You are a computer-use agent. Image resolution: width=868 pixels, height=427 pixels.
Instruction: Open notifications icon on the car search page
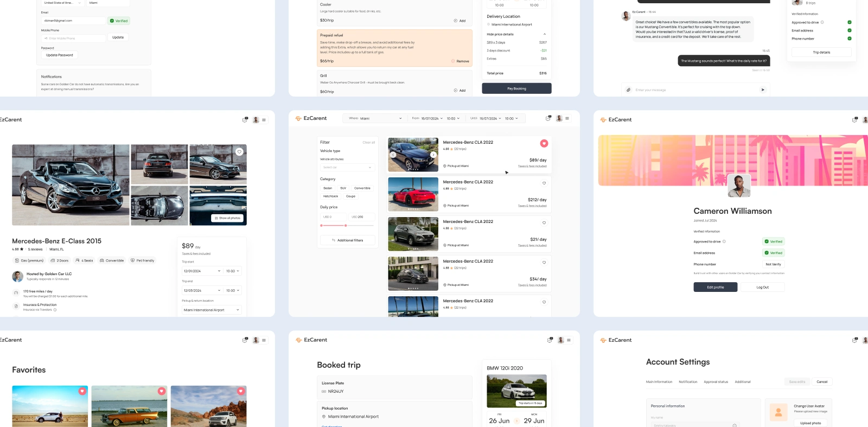pos(548,118)
